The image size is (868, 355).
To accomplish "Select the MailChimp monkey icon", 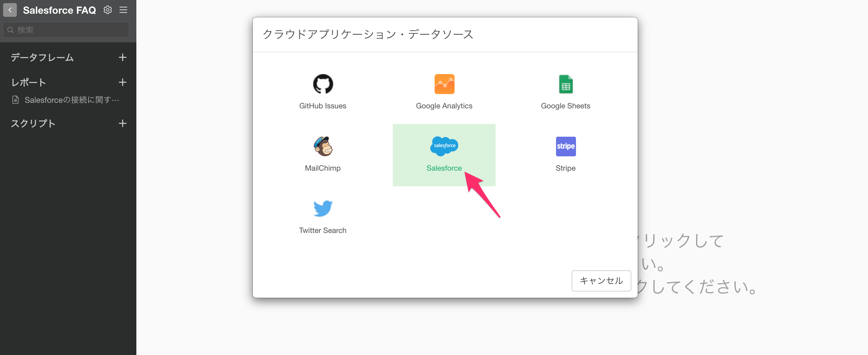I will (323, 146).
